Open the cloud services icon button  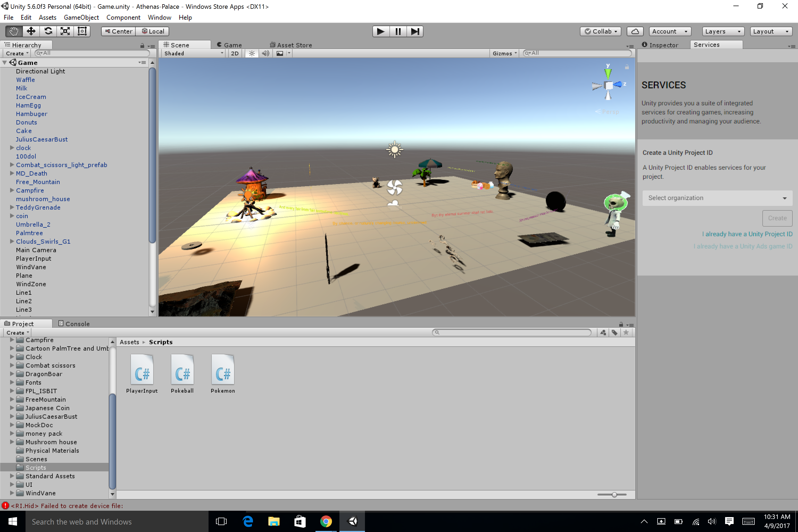click(x=635, y=31)
